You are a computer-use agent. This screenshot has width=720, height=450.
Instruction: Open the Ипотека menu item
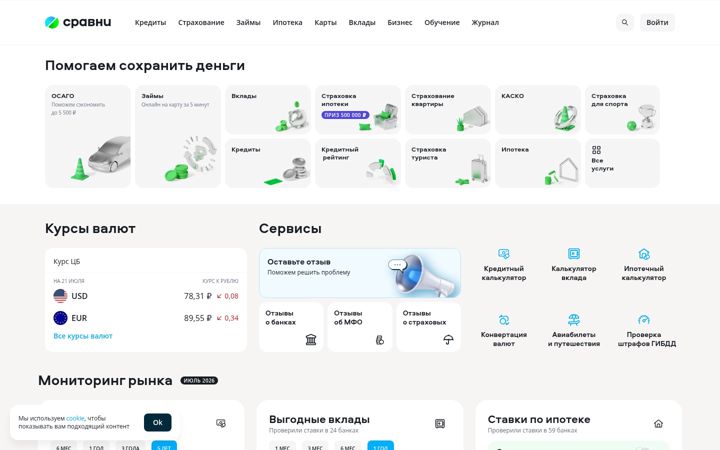coord(287,22)
